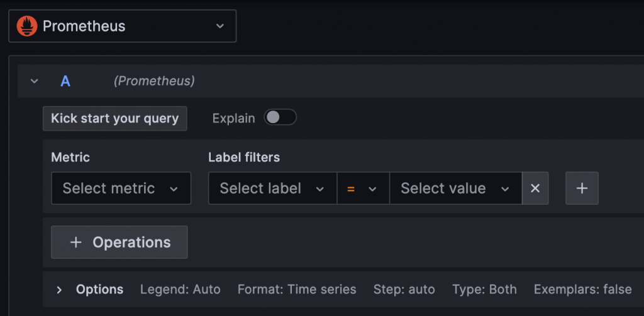Click the plus icon on Operations button
The height and width of the screenshot is (316, 644).
(x=76, y=242)
